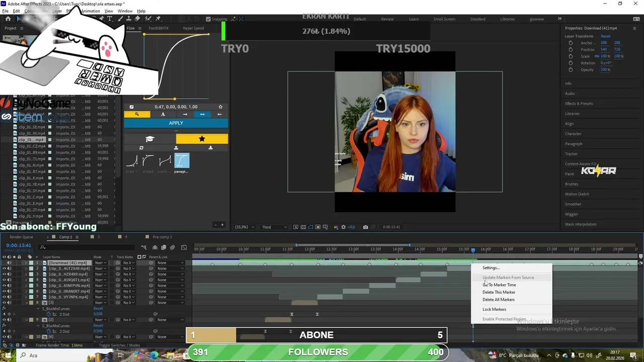The width and height of the screenshot is (644, 362).
Task: Open Track Matte dropdown for layer 3
Action: [x=129, y=274]
